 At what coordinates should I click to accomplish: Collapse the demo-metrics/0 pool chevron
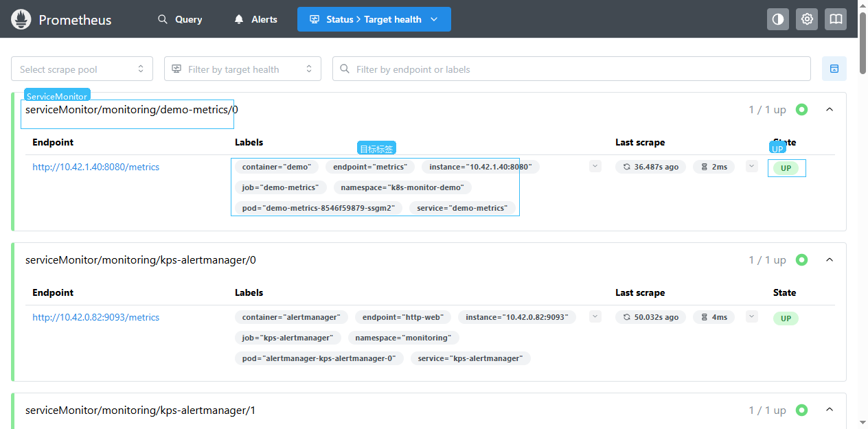pos(829,109)
